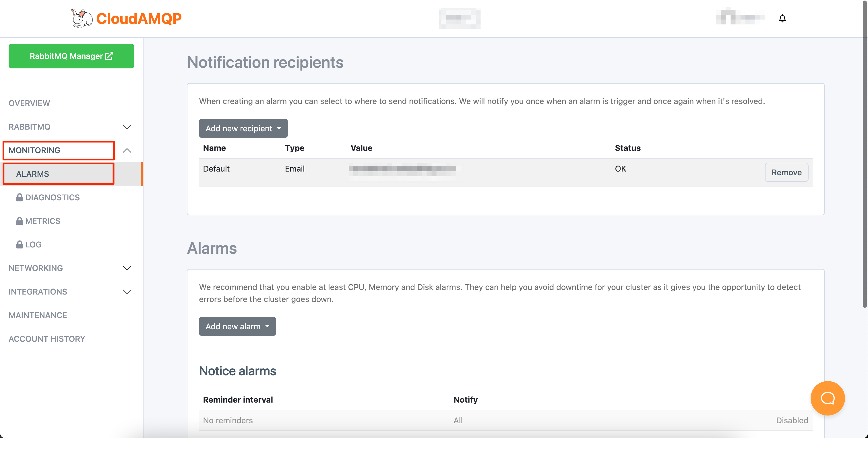Go to the Maintenance page
Viewport: 868px width, 450px height.
[38, 315]
